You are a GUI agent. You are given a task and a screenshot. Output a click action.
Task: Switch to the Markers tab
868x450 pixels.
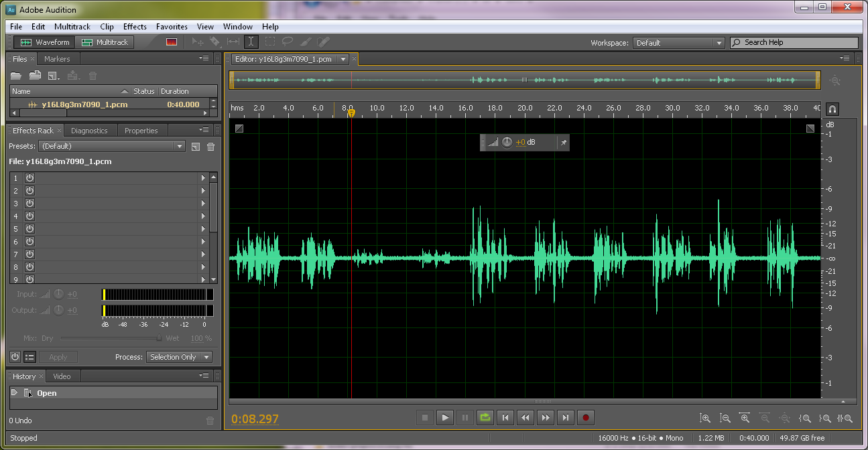[57, 58]
